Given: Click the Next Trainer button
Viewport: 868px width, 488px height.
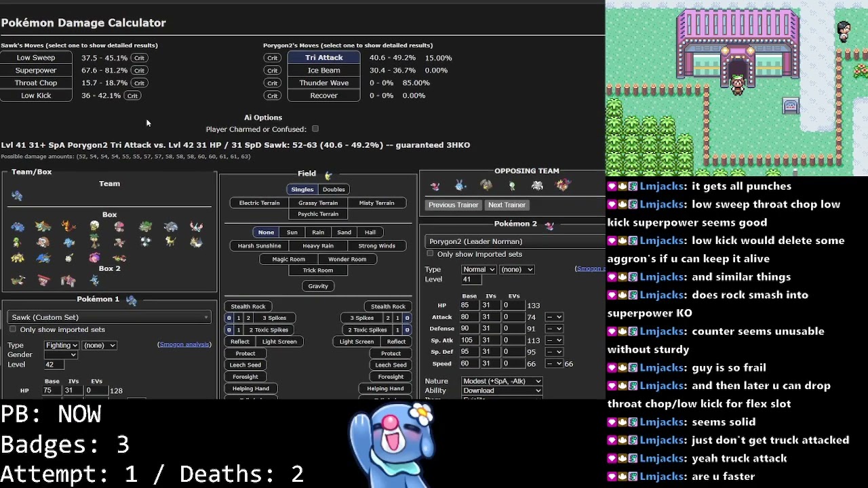Looking at the screenshot, I should pos(507,205).
